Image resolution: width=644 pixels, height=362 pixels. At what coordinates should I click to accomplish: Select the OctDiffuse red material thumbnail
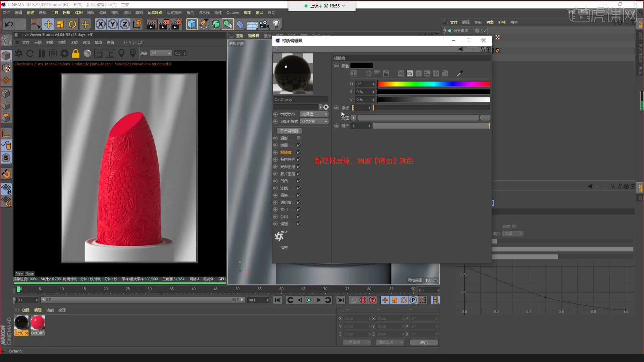coord(38,323)
